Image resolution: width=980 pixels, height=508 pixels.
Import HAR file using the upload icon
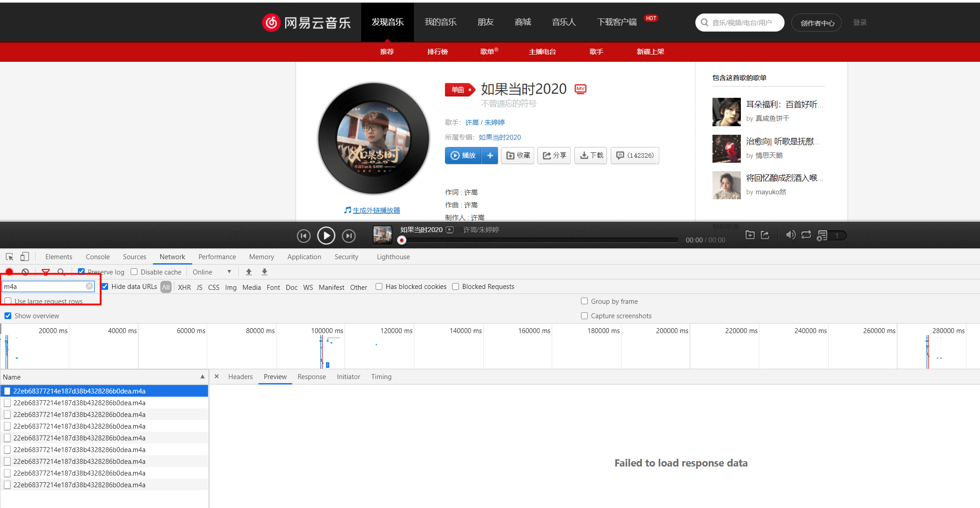pos(249,272)
